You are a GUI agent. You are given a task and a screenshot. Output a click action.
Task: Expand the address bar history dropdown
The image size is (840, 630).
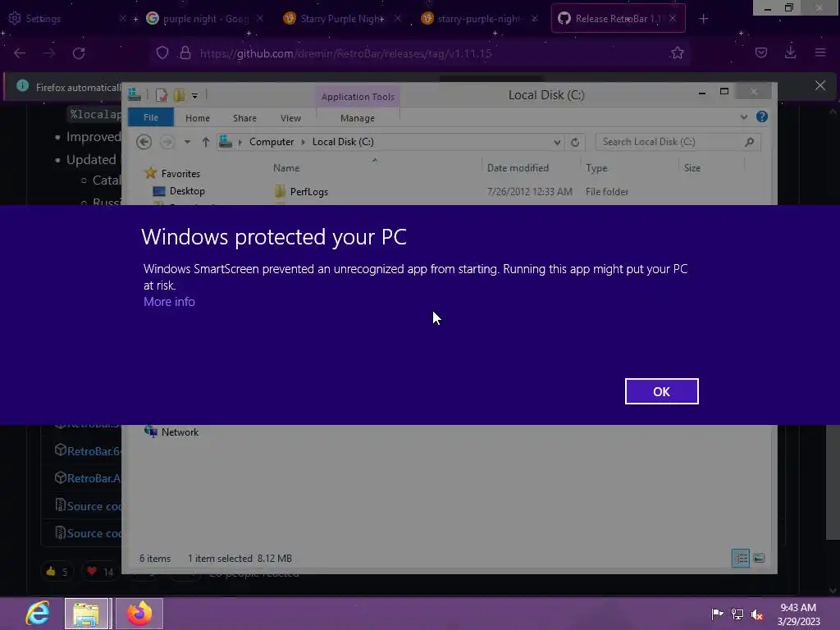click(557, 142)
